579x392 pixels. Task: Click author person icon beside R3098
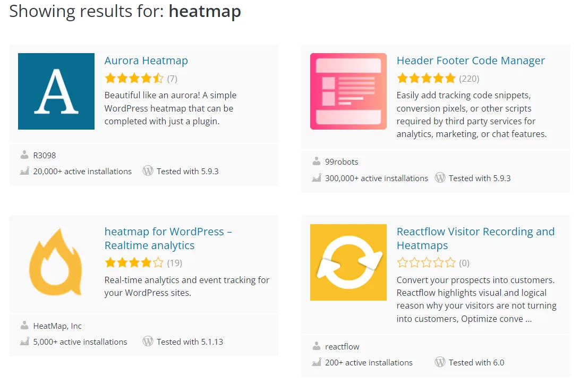point(24,155)
